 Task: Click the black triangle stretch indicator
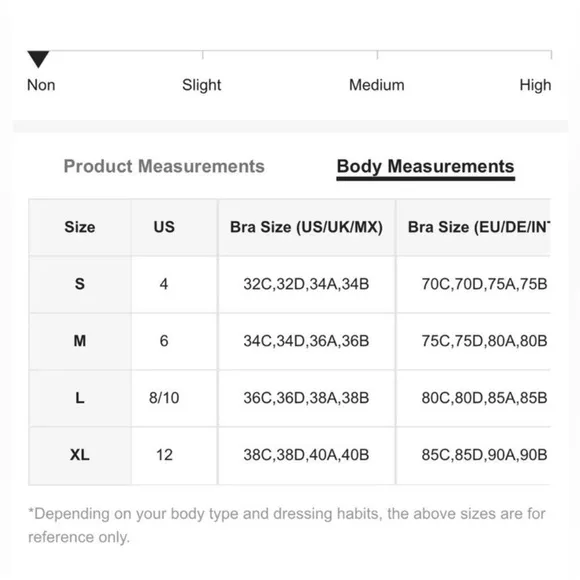pyautogui.click(x=38, y=59)
